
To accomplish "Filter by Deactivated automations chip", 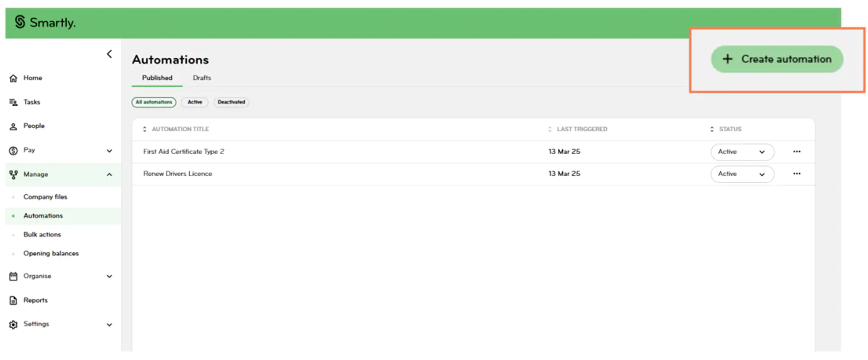I will [231, 102].
